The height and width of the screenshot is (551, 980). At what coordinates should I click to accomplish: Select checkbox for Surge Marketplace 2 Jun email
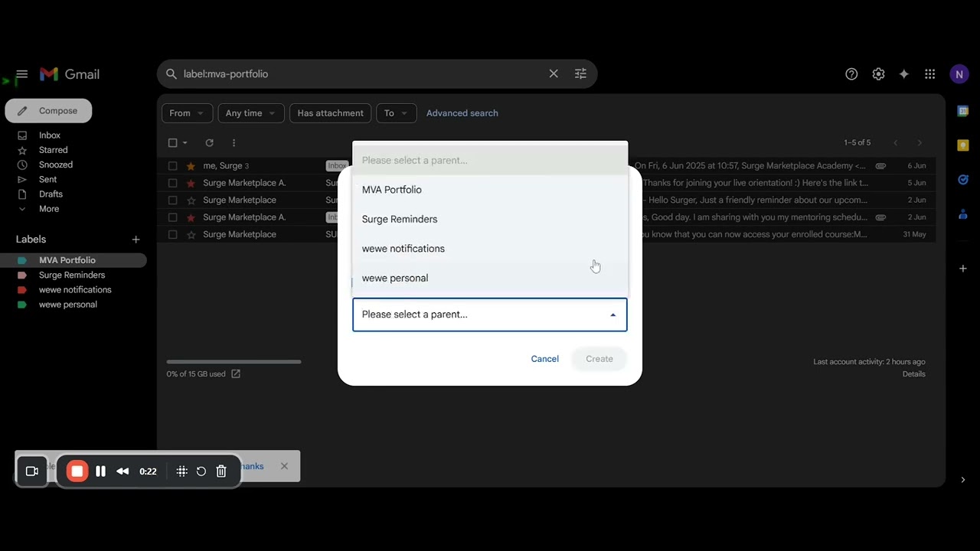(172, 201)
